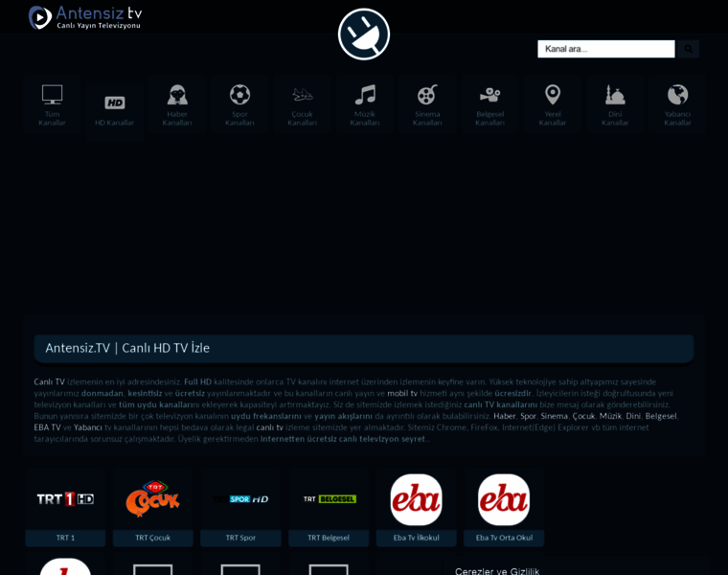Click the 'Eba Tv Orta Okul' label

504,538
